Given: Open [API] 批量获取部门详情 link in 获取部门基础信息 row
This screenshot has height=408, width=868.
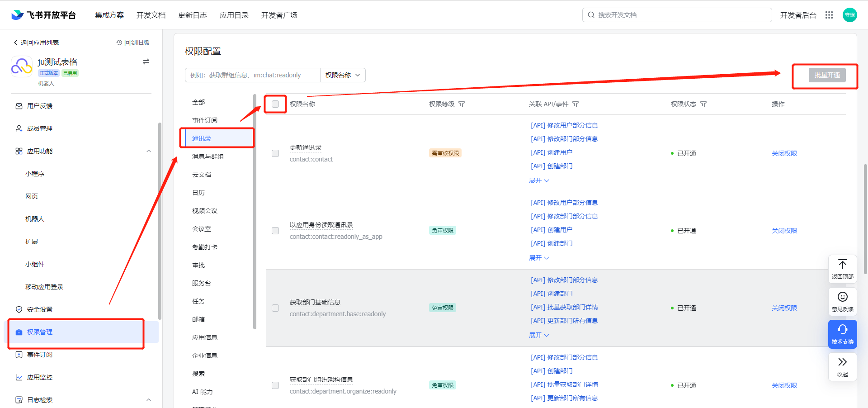Looking at the screenshot, I should [564, 307].
